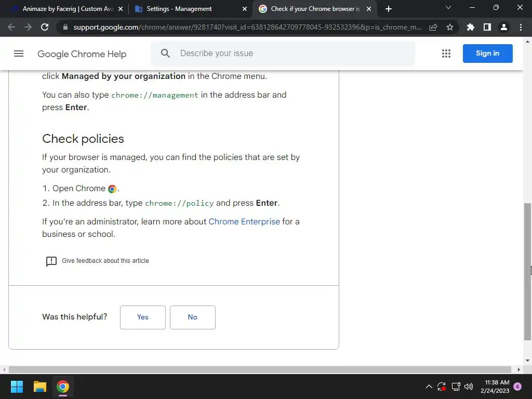The height and width of the screenshot is (399, 532).
Task: Reload the current page
Action: coord(45,27)
